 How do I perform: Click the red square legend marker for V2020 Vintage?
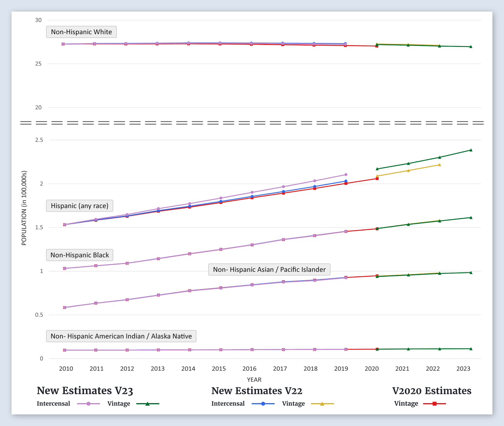pos(434,404)
